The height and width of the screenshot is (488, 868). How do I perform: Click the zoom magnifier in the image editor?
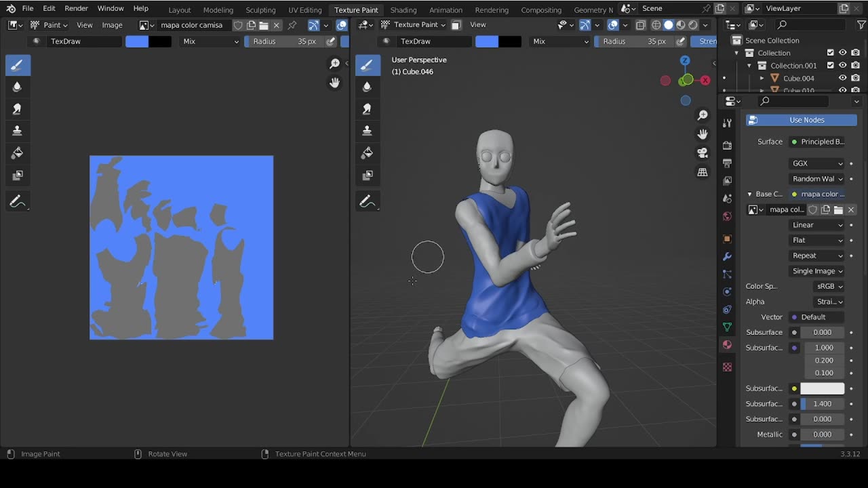[x=334, y=64]
